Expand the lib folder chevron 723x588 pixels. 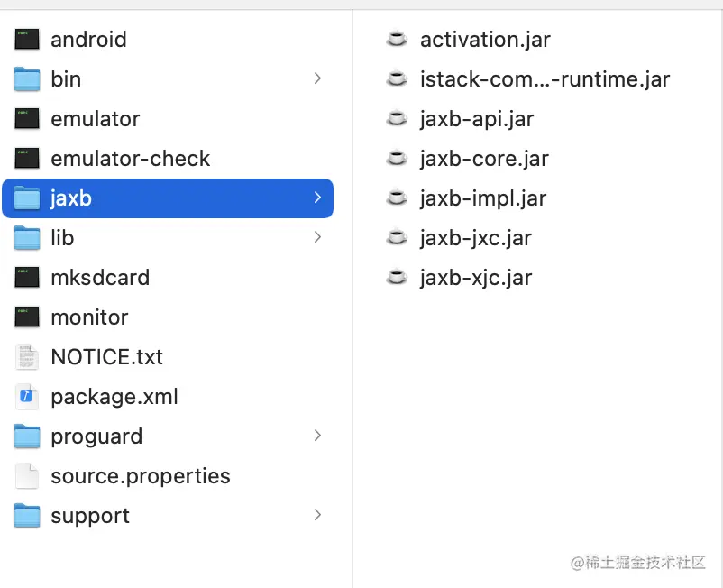pos(317,238)
